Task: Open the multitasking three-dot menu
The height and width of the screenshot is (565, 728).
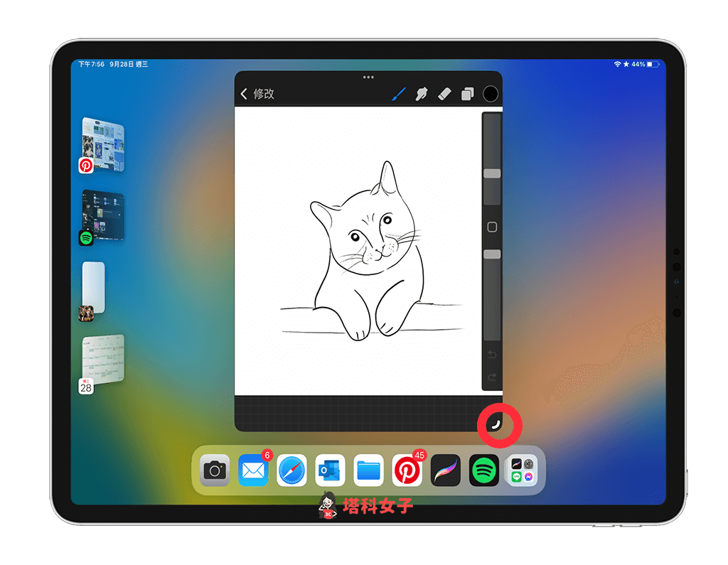Action: [368, 77]
